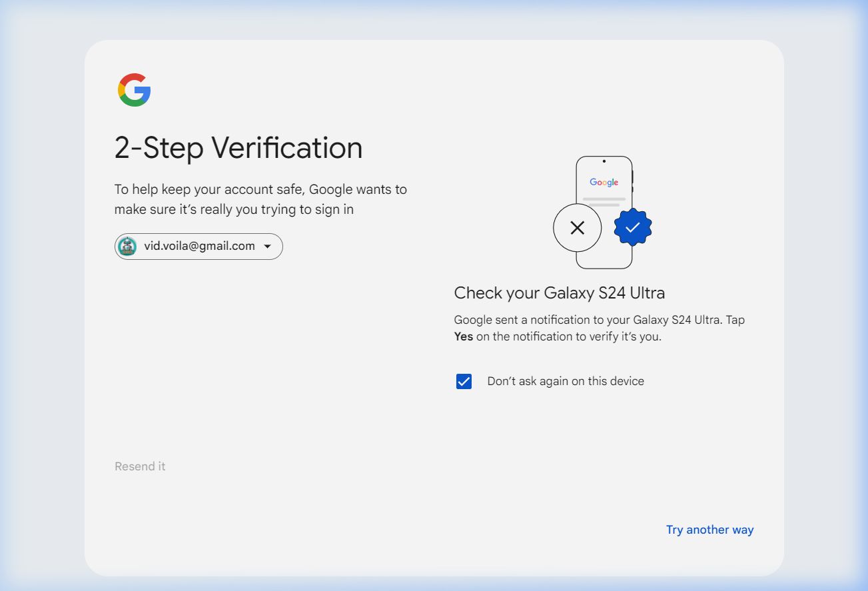The image size is (868, 591).
Task: Click the "Check your Galaxy S24 Ultra" heading
Action: tap(559, 293)
